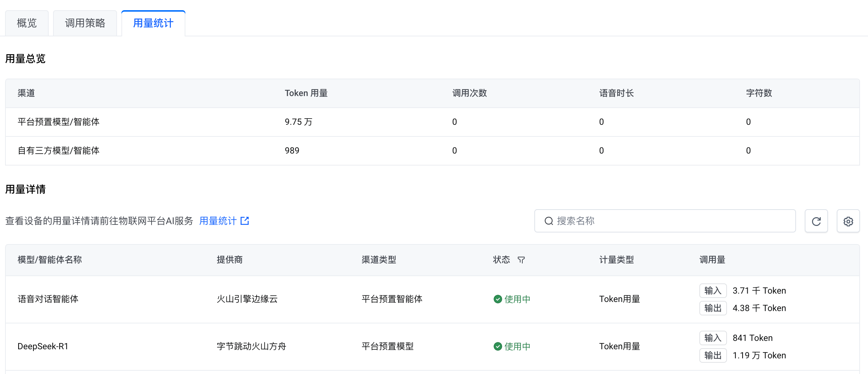Click the 平台预置模型/智能体 channel row
The image size is (868, 374).
59,122
